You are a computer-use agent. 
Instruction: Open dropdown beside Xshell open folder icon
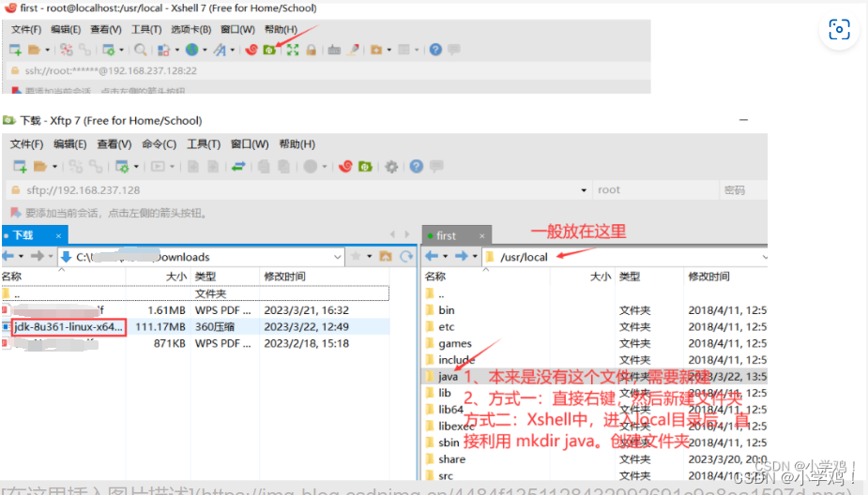coord(48,51)
